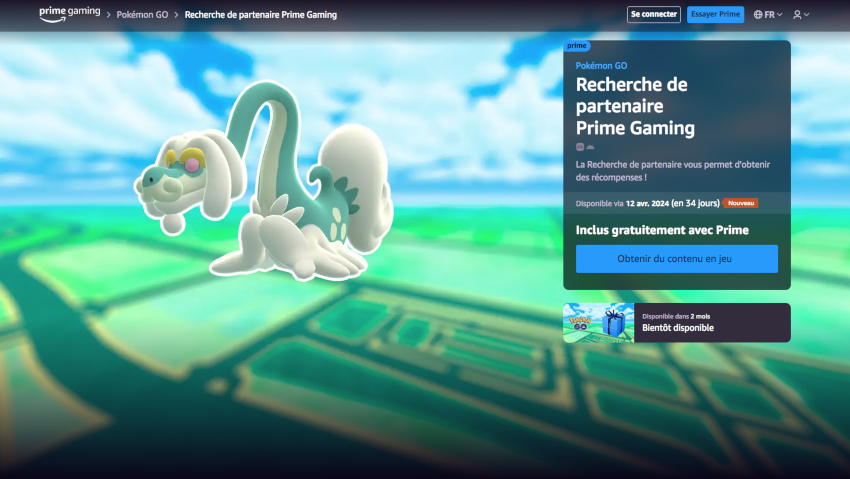Viewport: 850px width, 479px height.
Task: Click the Recherche de partenaire Prime Gaming heading
Action: click(x=635, y=106)
